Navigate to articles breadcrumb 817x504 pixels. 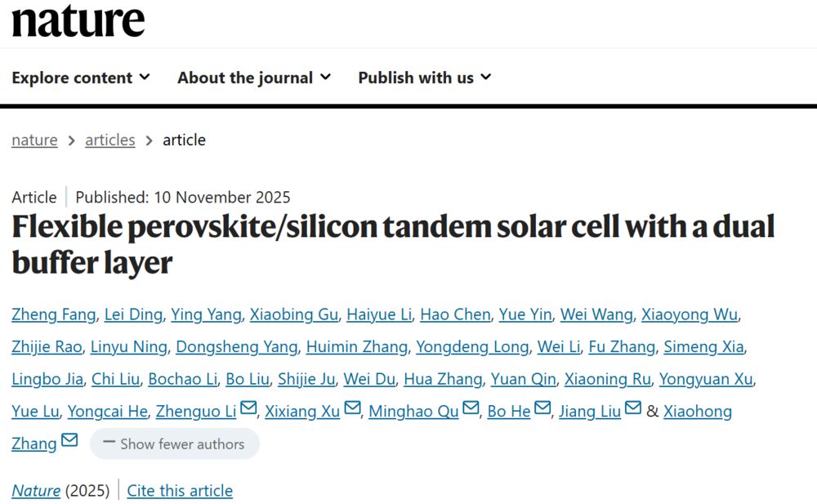[x=110, y=140]
